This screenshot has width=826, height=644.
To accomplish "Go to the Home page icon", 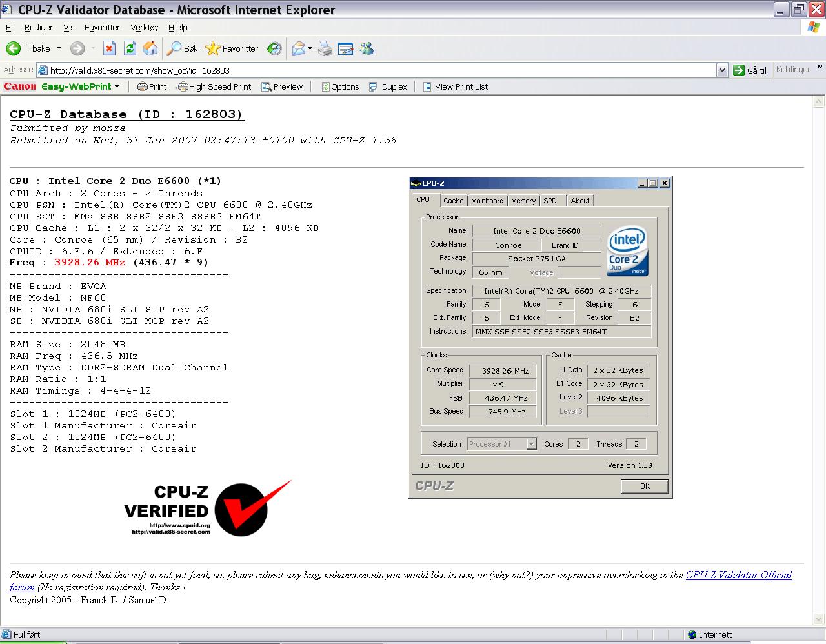I will coord(150,48).
